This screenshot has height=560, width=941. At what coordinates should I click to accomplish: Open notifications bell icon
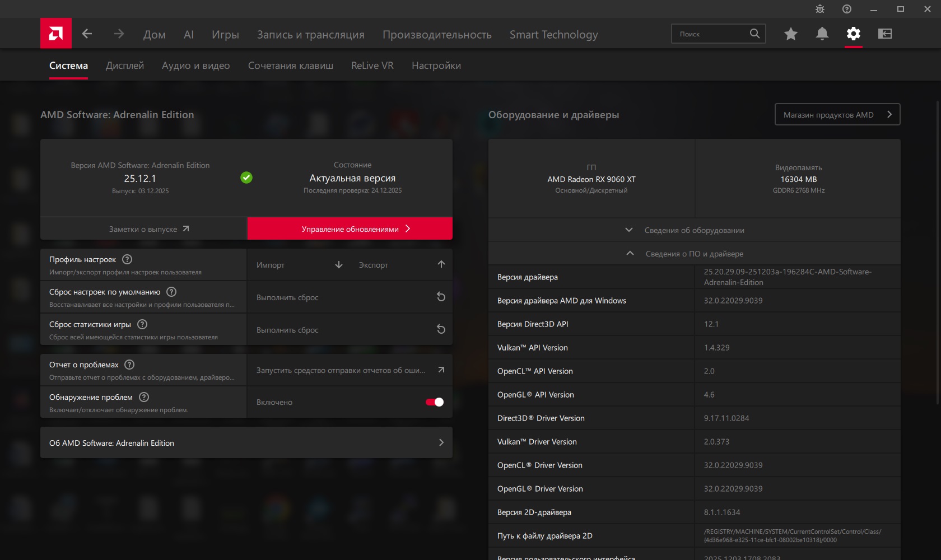(x=822, y=34)
